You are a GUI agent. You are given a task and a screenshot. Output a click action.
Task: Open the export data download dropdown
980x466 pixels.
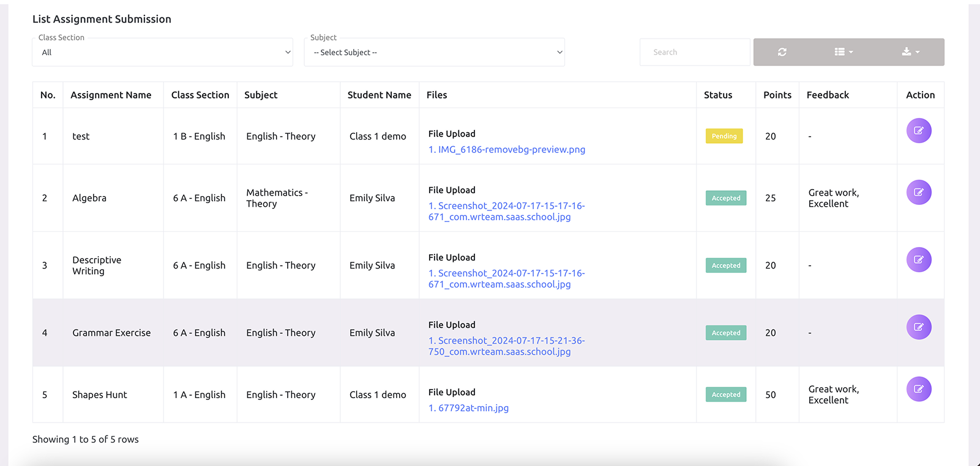[910, 52]
